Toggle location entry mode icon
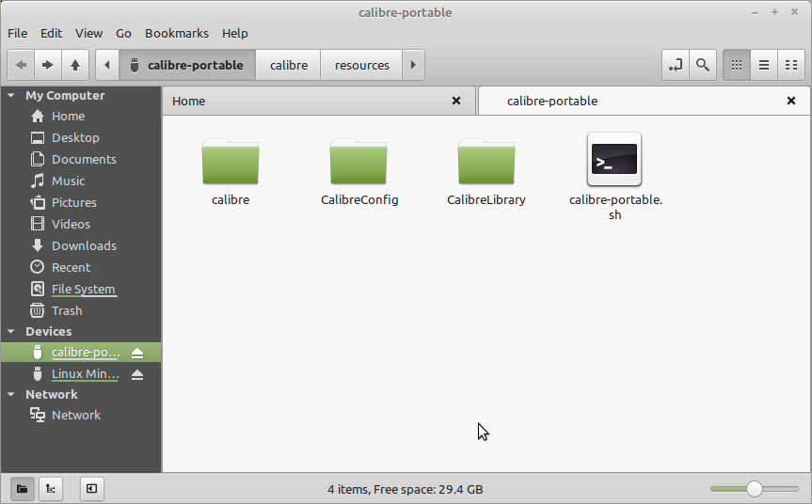Viewport: 812px width, 504px height. click(676, 65)
